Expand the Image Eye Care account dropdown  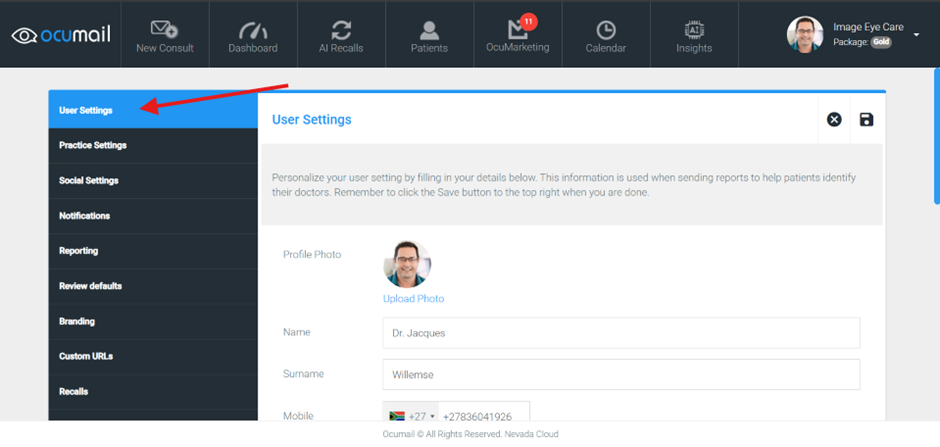click(x=916, y=35)
